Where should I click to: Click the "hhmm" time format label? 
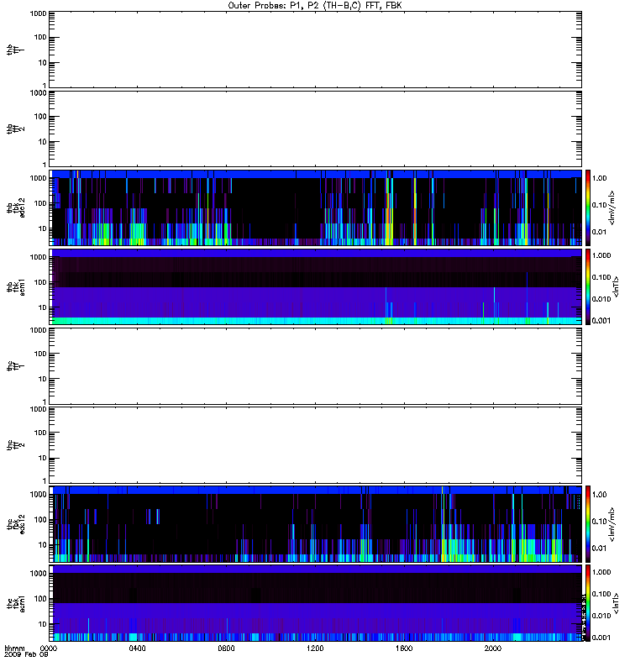[x=14, y=648]
